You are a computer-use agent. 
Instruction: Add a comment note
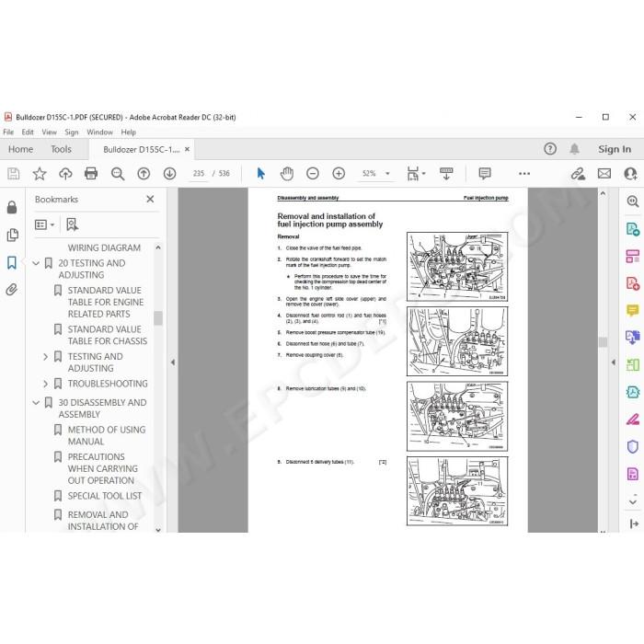pos(485,174)
